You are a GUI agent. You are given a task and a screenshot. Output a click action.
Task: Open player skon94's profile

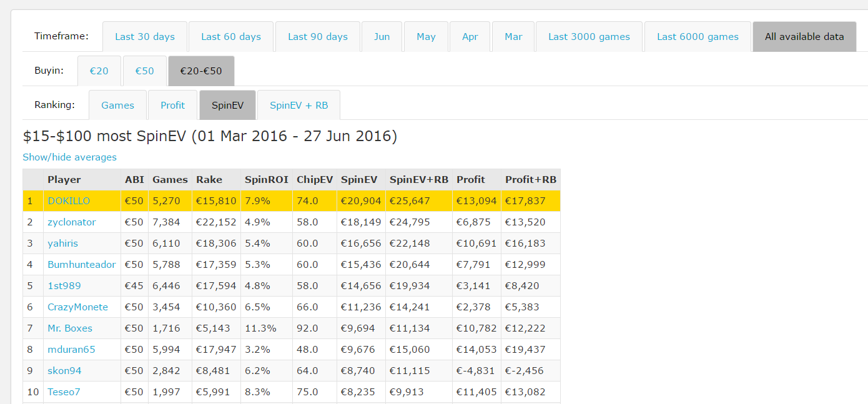pyautogui.click(x=64, y=371)
